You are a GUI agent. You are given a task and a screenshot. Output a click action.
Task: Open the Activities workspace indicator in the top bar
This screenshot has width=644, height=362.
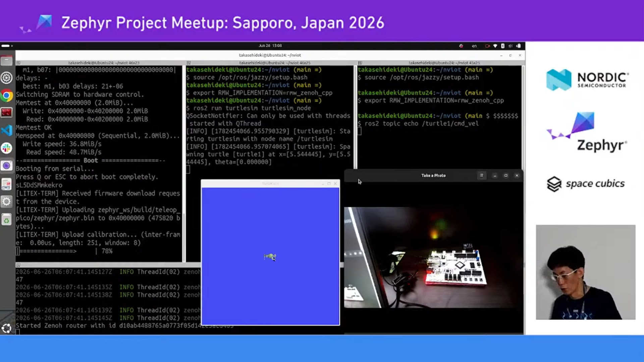[x=7, y=46]
